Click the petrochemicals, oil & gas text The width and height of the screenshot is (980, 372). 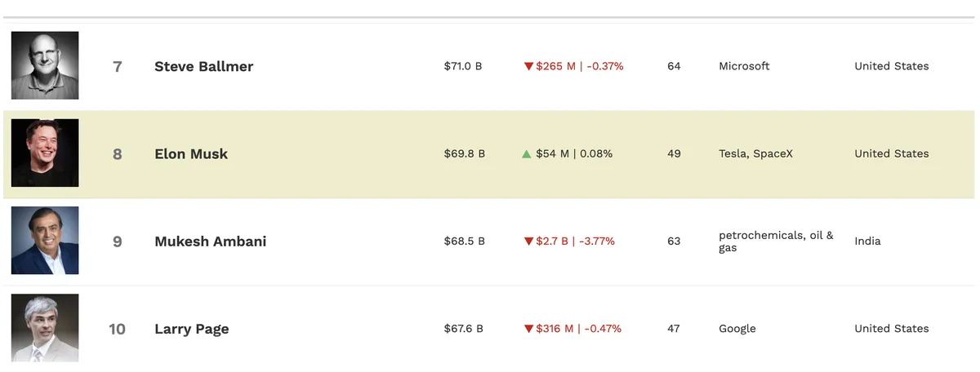tap(776, 241)
